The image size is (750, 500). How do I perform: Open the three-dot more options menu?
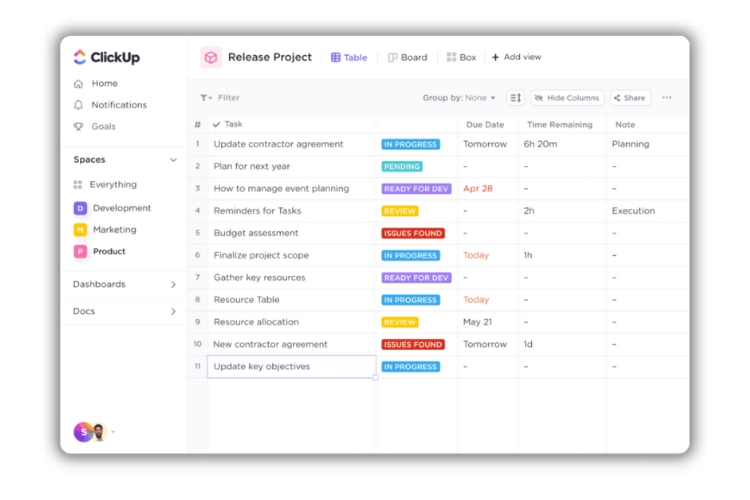click(x=667, y=98)
